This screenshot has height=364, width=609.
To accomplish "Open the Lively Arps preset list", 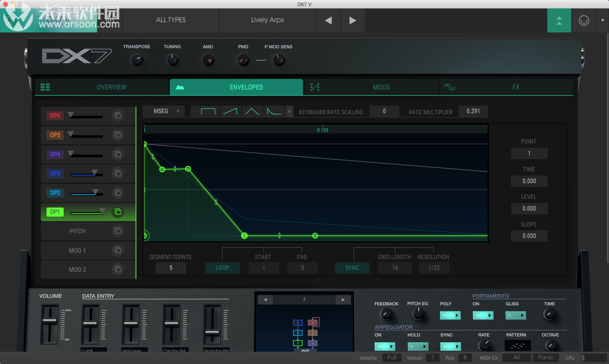I will click(267, 20).
